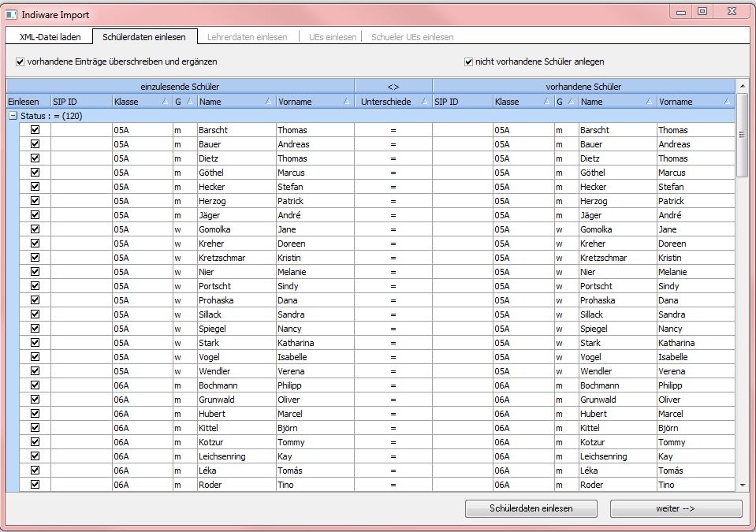Viewport: 756px width, 532px height.
Task: Click the '=' cell in Hecker row
Action: [x=393, y=187]
